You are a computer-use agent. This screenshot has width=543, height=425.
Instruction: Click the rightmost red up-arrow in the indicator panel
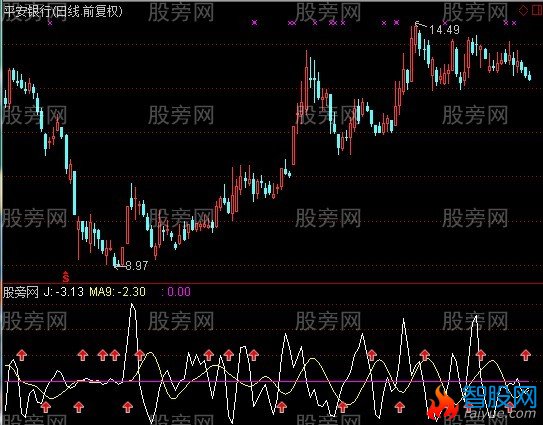[526, 355]
